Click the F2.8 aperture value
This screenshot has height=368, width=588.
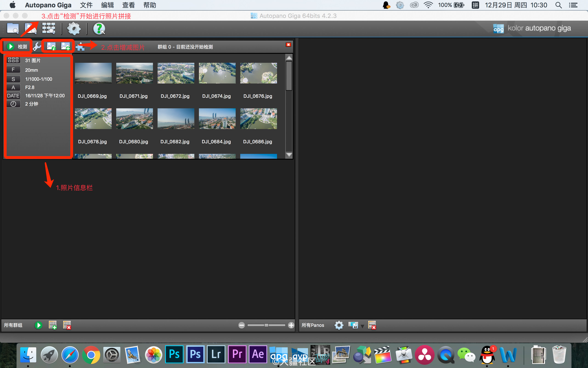coord(30,87)
